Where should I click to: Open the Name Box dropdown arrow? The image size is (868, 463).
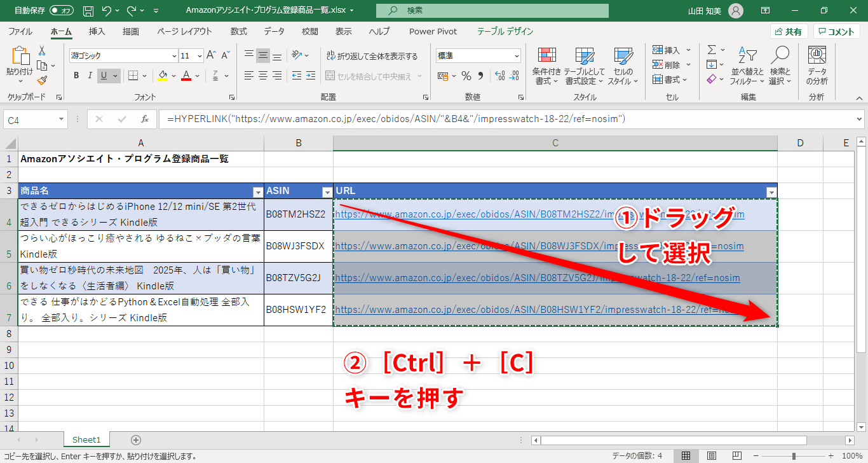[61, 119]
